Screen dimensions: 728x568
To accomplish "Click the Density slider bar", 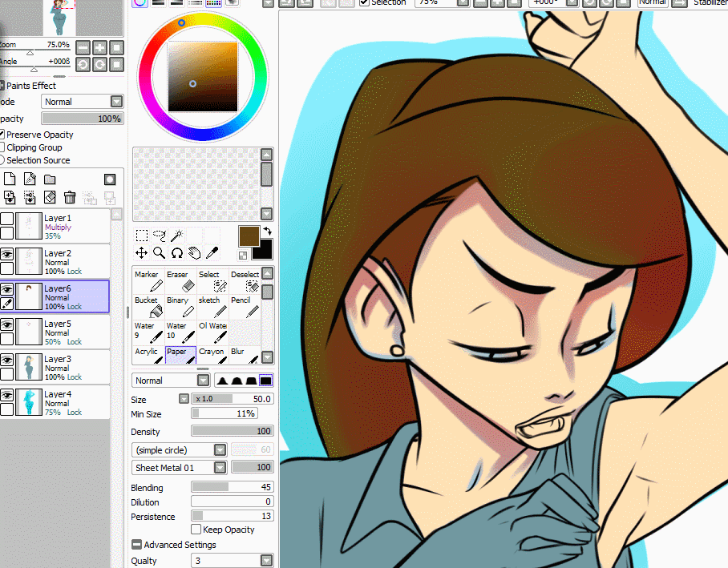I will click(233, 431).
